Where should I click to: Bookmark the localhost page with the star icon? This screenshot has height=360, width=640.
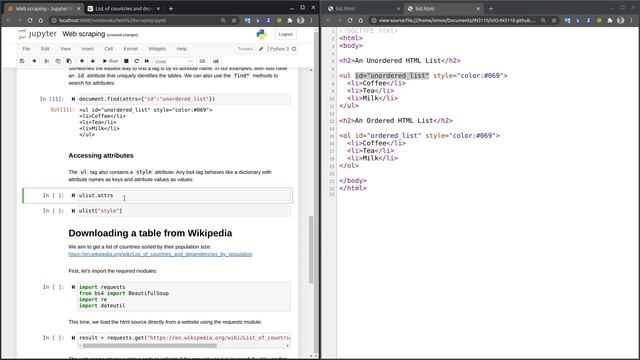(x=234, y=20)
